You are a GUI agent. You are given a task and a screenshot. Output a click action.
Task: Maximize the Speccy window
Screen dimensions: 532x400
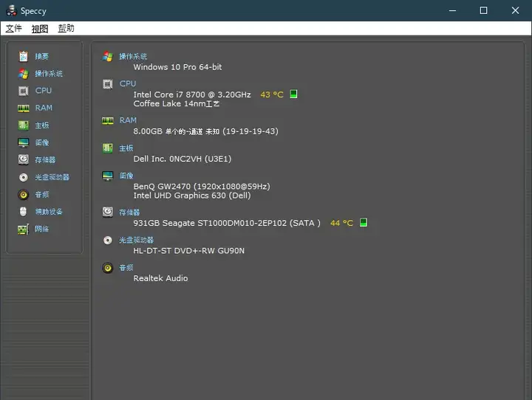pos(483,10)
